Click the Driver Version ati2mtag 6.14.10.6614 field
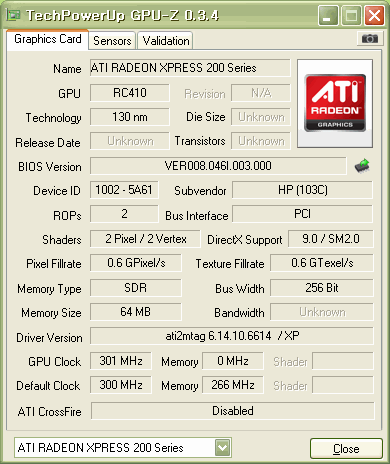 pyautogui.click(x=232, y=336)
